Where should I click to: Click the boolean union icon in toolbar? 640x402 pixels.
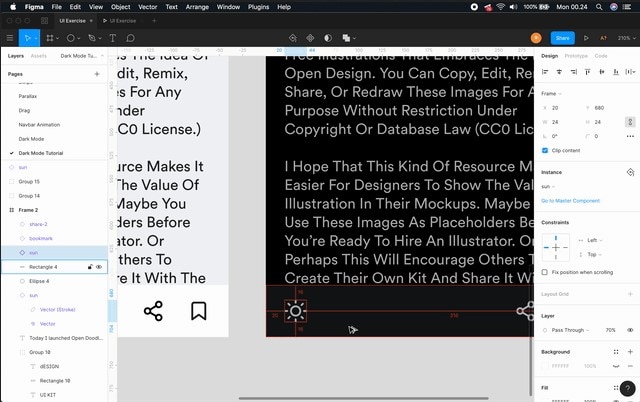[346, 38]
